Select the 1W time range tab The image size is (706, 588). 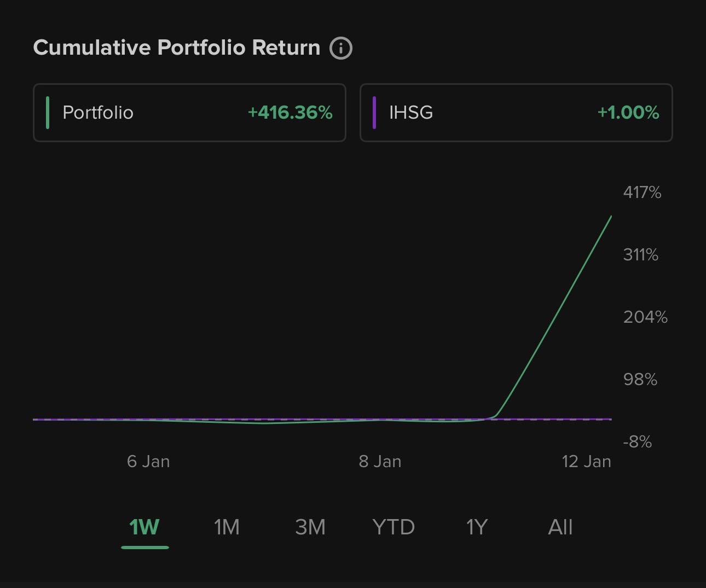144,527
